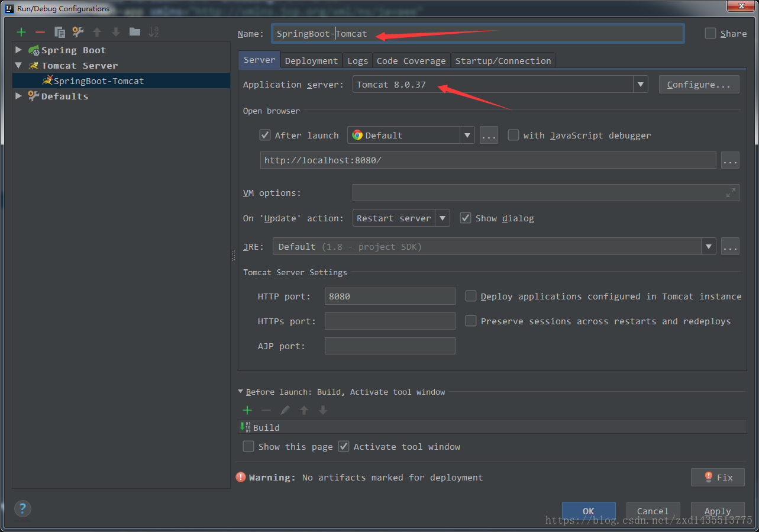Add new configuration with the green plus
The width and height of the screenshot is (759, 532).
pos(21,32)
